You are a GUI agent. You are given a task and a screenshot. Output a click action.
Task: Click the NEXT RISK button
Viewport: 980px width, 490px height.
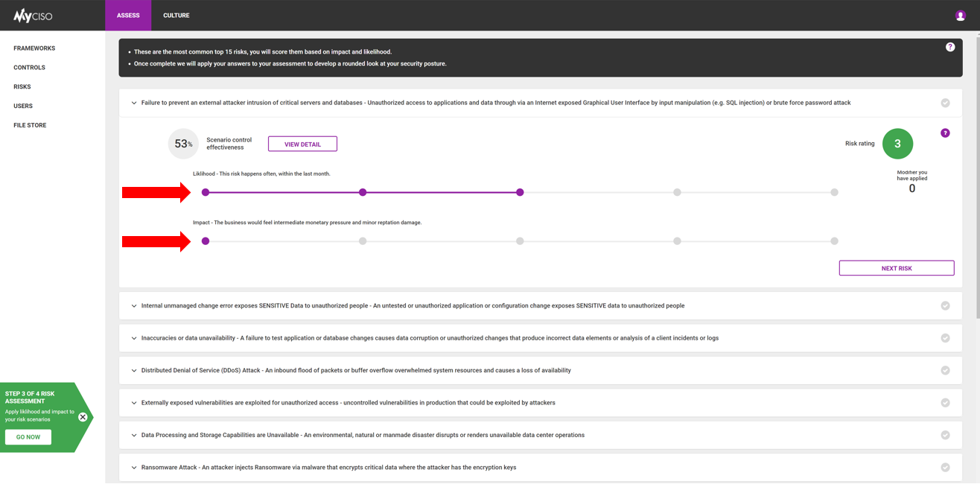click(897, 268)
